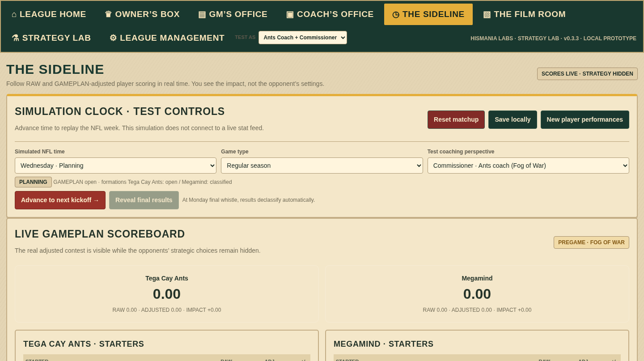
Task: Click Save locally button
Action: coord(513,119)
